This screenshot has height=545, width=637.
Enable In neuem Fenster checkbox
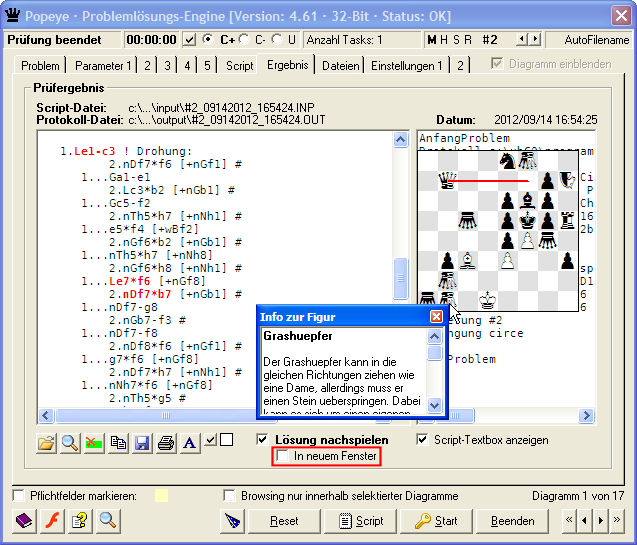pyautogui.click(x=282, y=455)
